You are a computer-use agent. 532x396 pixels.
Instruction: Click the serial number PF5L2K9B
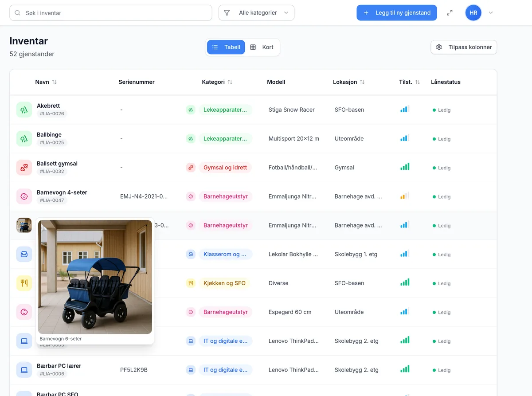point(134,370)
